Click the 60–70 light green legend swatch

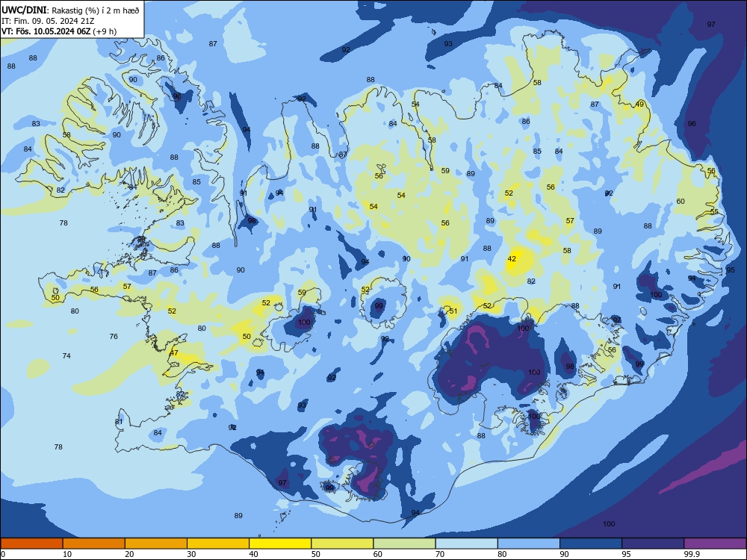tap(404, 544)
